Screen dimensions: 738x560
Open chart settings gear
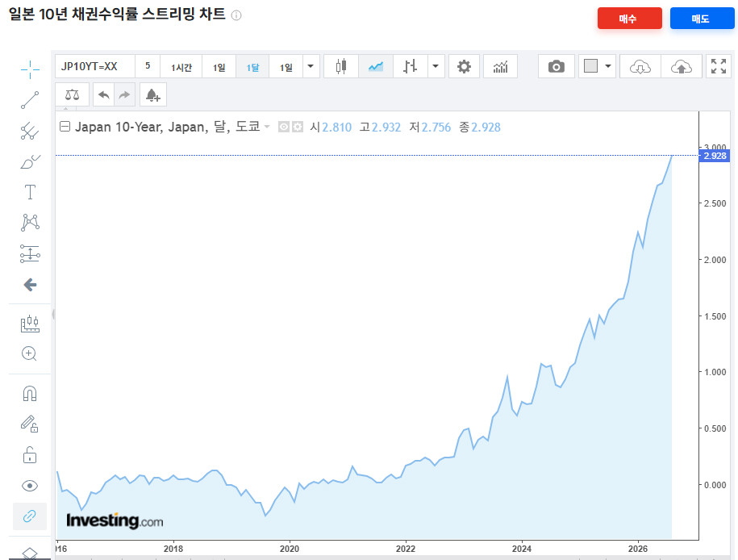[464, 66]
